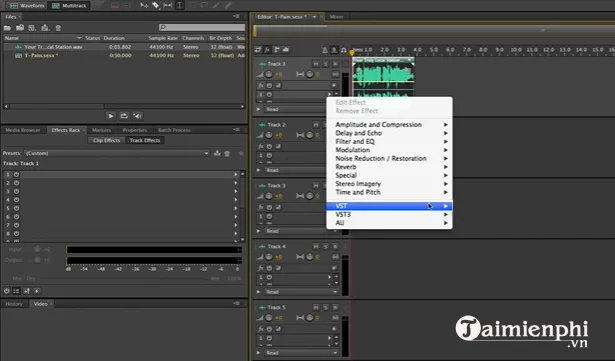Image resolution: width=615 pixels, height=361 pixels.
Task: Mute Track 1 with M button
Action: [x=316, y=64]
